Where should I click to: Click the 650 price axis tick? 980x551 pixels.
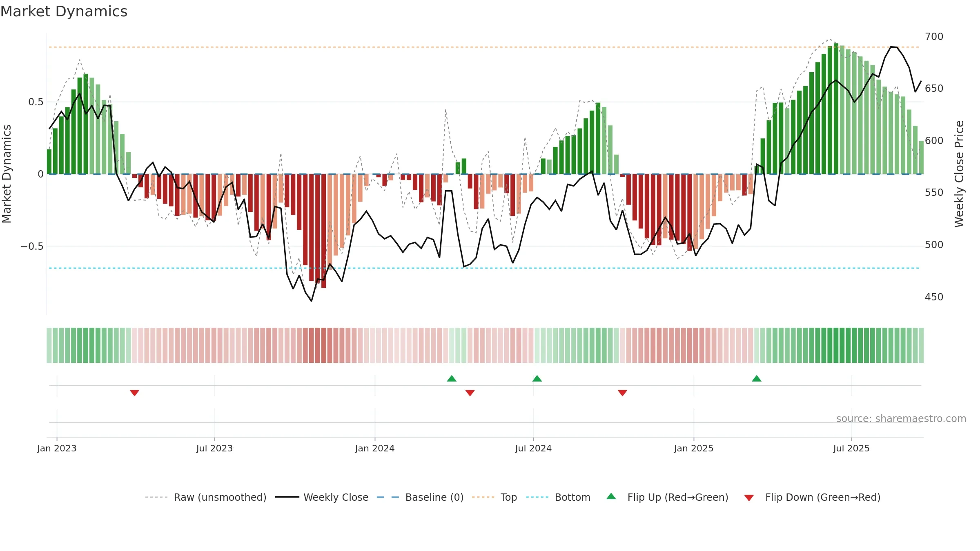[x=934, y=89]
